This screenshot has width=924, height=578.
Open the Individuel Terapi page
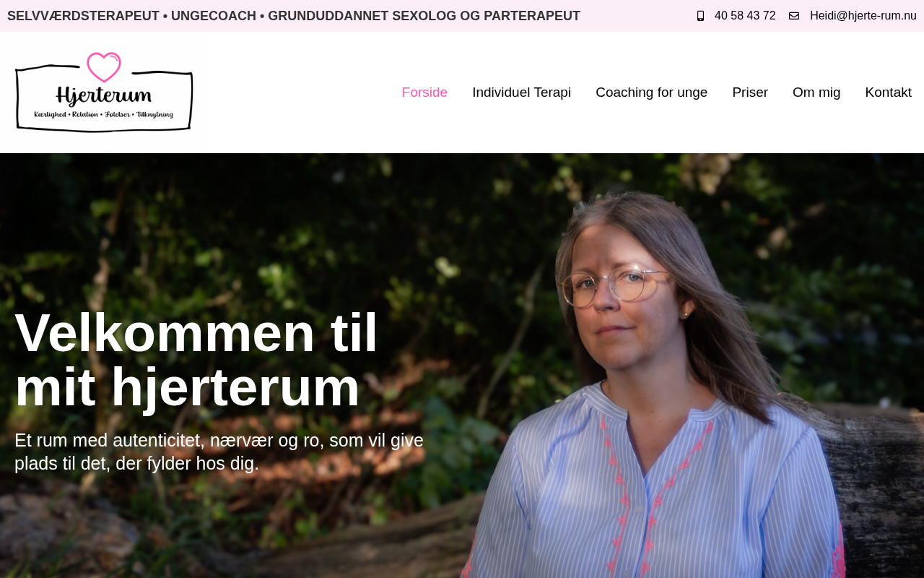[521, 92]
